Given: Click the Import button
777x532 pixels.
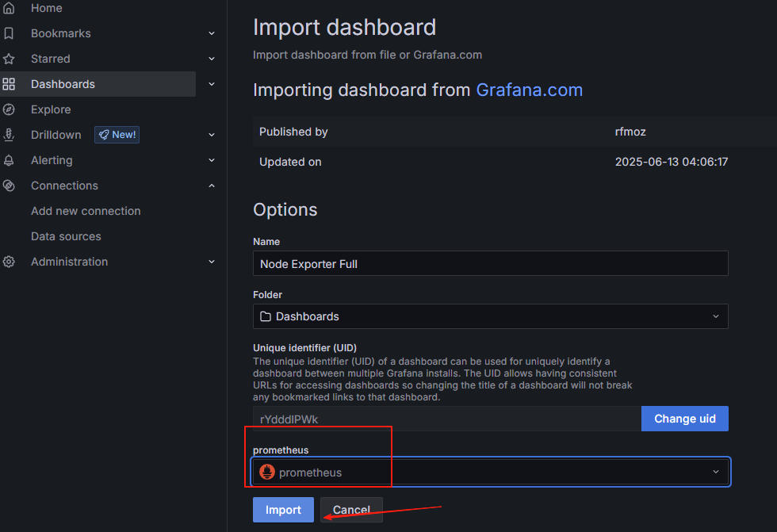Looking at the screenshot, I should pos(284,510).
